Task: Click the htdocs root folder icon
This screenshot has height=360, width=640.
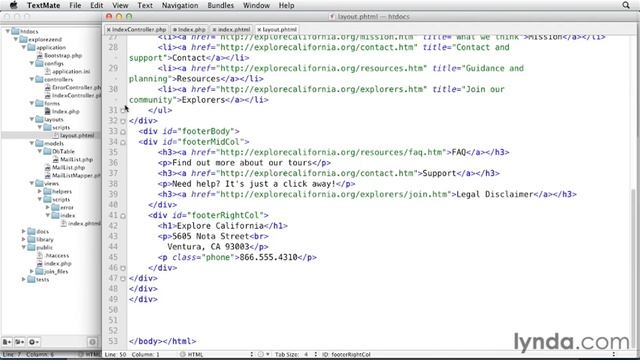Action: pyautogui.click(x=16, y=31)
